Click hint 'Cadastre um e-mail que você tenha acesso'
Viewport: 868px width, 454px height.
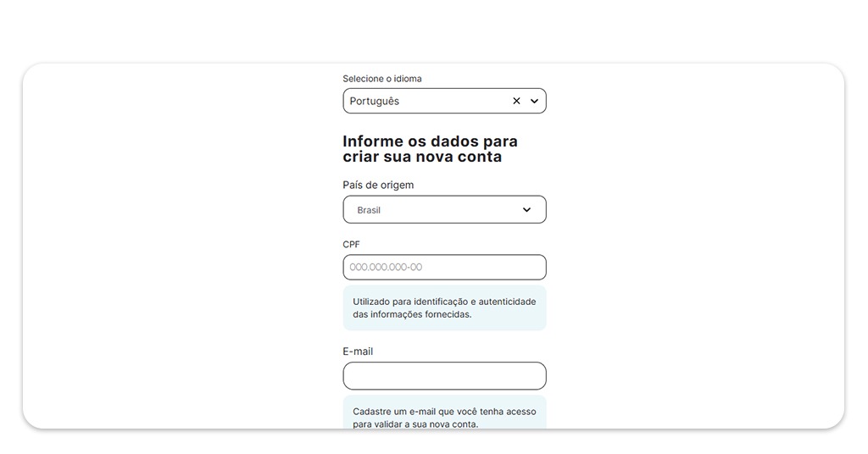click(444, 412)
